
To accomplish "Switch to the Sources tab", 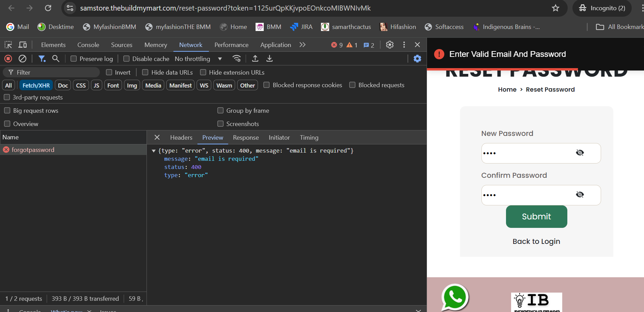I will coord(122,45).
